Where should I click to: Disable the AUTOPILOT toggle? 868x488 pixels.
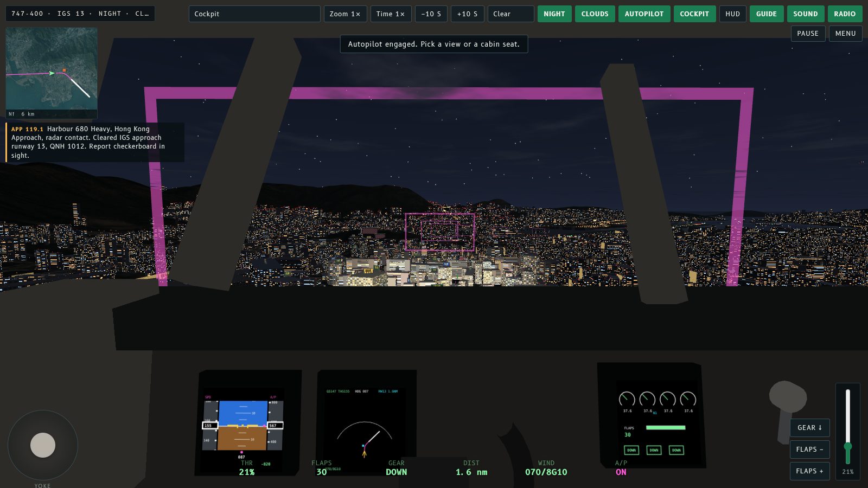pos(644,14)
